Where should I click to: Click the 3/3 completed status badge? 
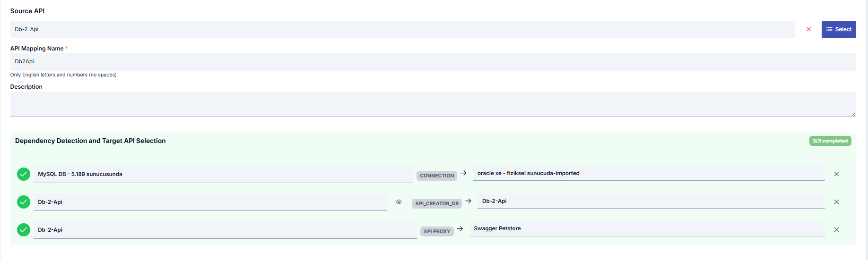pos(830,141)
